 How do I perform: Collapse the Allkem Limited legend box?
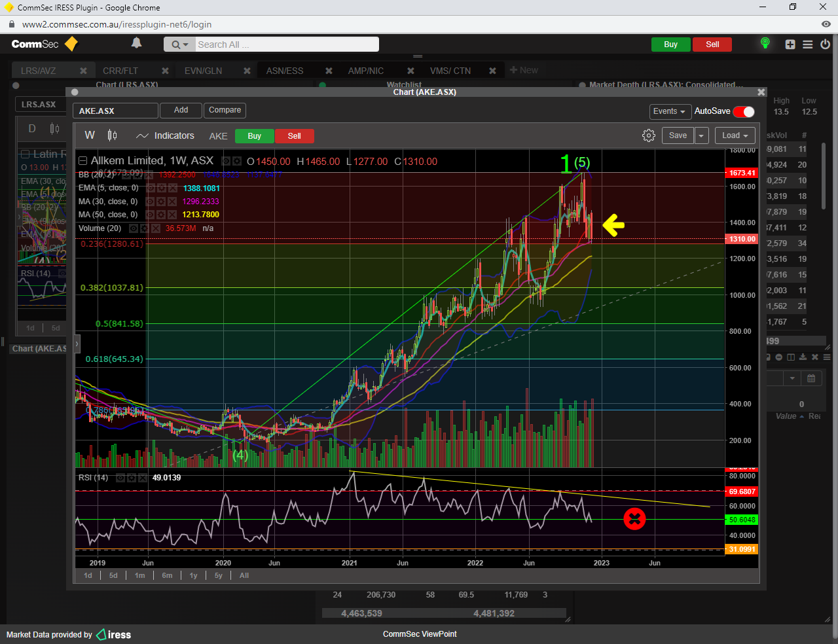point(83,161)
